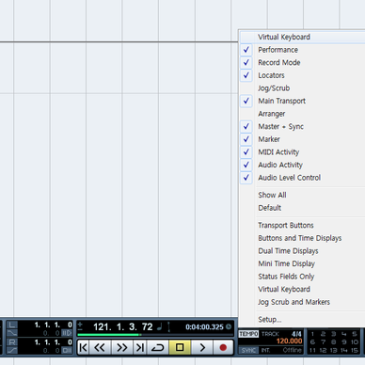Start playback with the Play button
The image size is (365, 365).
coord(202,347)
